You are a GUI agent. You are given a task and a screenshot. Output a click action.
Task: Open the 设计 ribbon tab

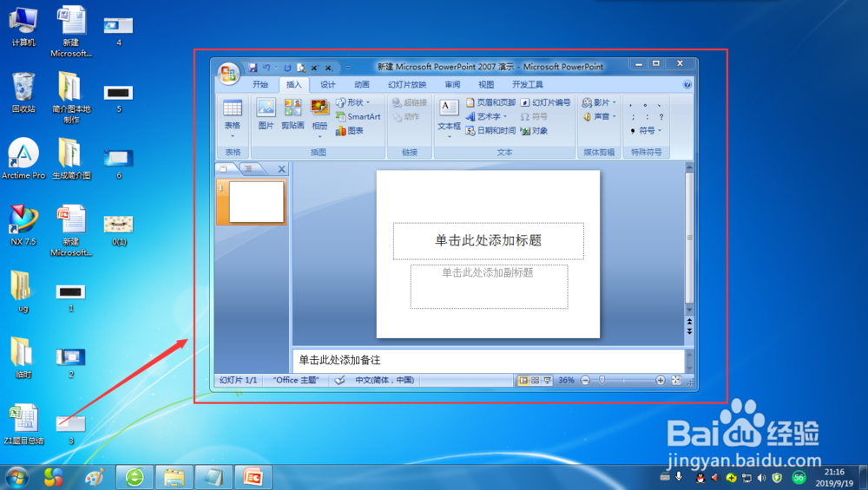point(328,85)
